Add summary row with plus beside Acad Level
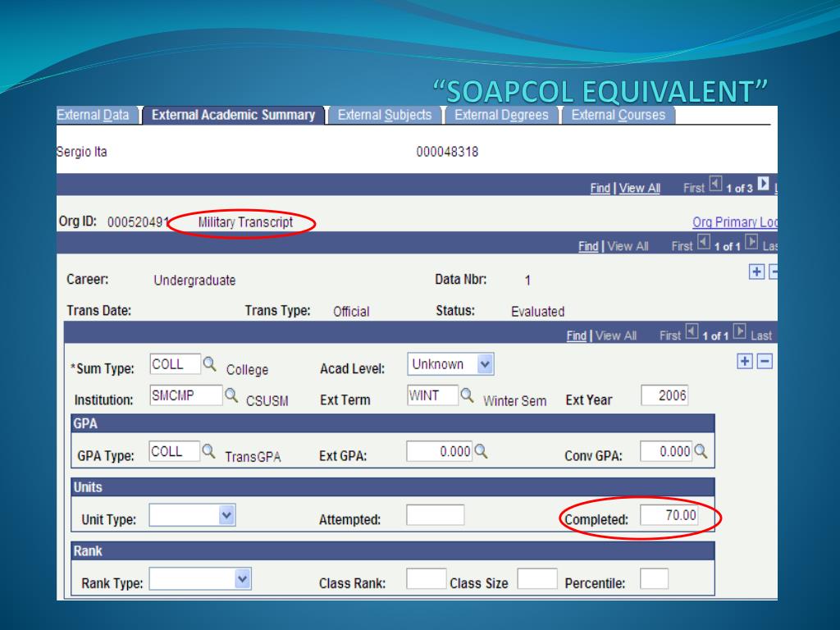Screen dimensions: 840x630 point(745,362)
